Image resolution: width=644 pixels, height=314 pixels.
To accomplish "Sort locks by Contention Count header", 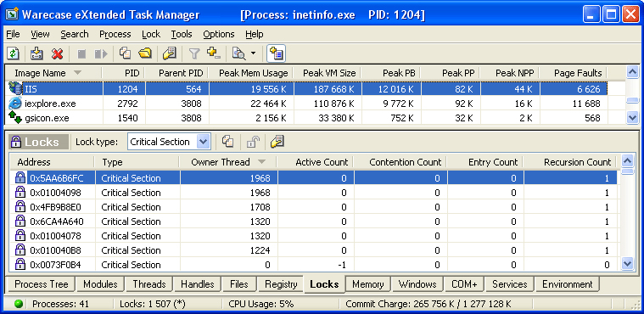I will (x=400, y=162).
